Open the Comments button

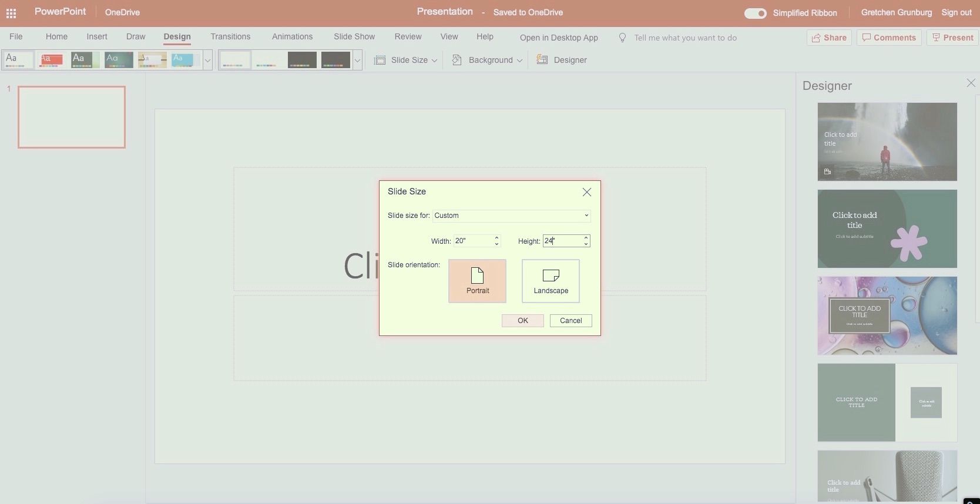889,38
